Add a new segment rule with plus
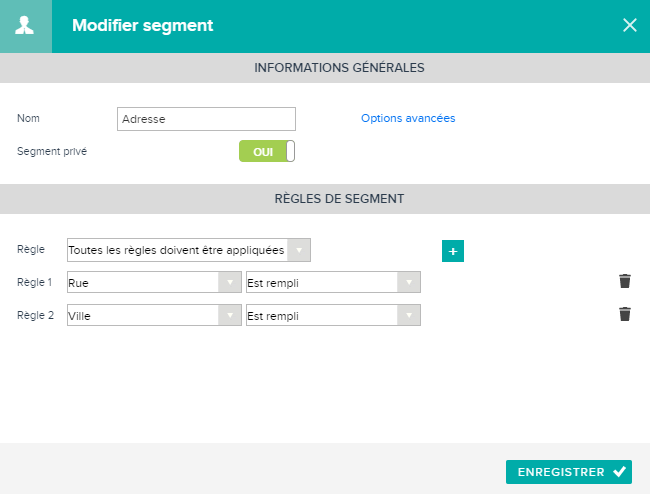 [453, 251]
